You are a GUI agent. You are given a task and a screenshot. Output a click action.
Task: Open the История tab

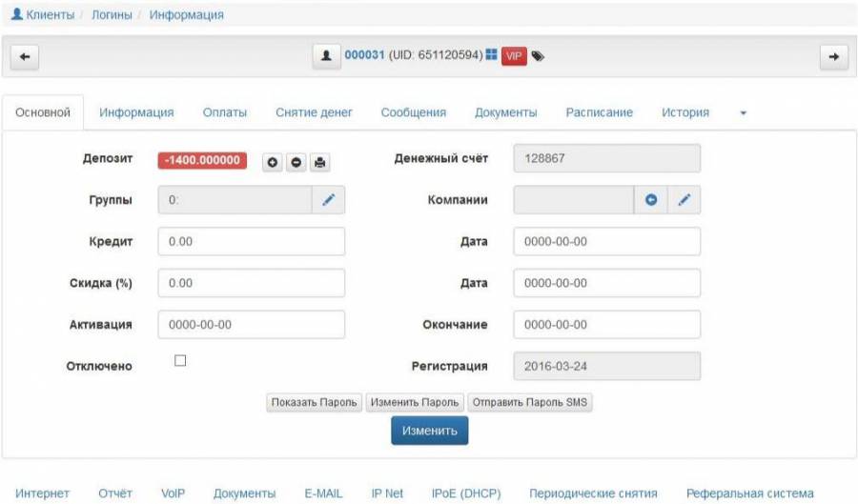[685, 112]
